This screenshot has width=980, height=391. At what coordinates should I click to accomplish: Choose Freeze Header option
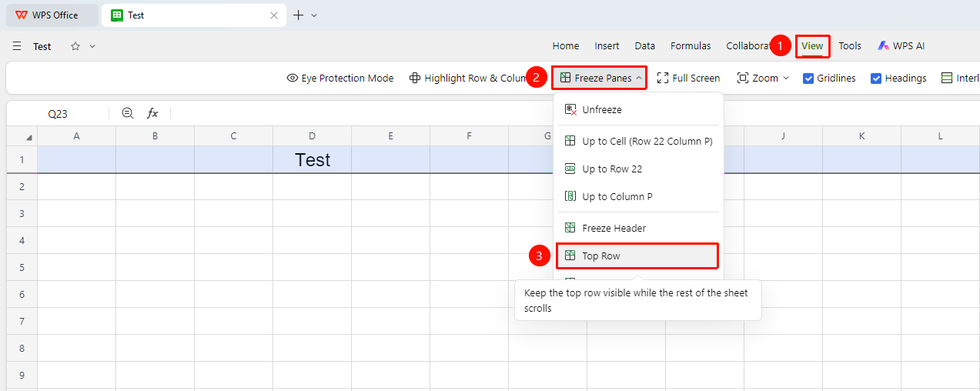(638, 229)
